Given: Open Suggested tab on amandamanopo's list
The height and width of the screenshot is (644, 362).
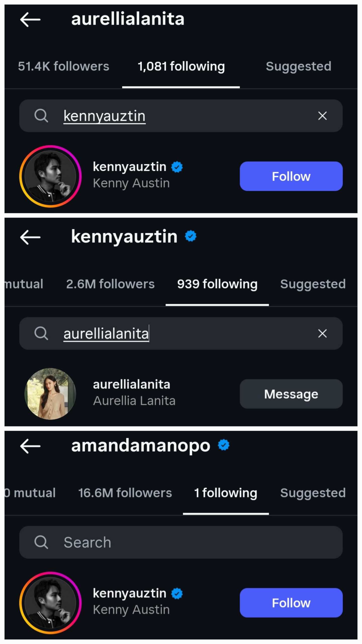Looking at the screenshot, I should tap(313, 493).
